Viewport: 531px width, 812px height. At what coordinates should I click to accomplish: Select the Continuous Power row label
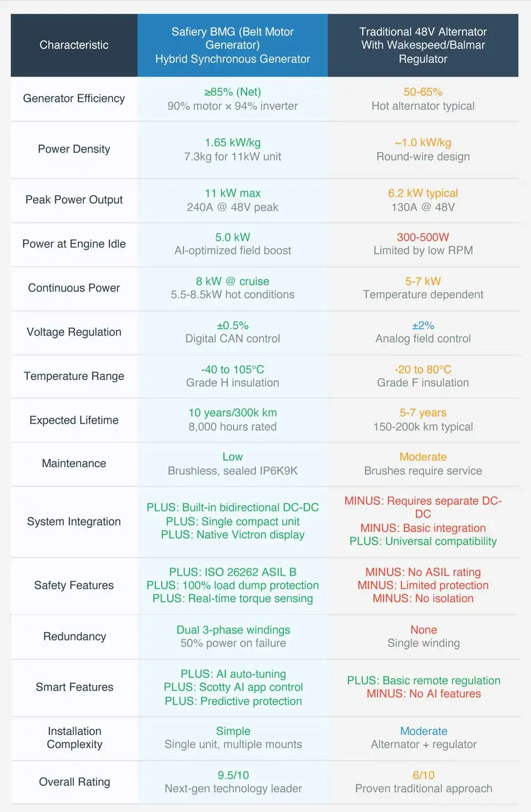pos(74,288)
